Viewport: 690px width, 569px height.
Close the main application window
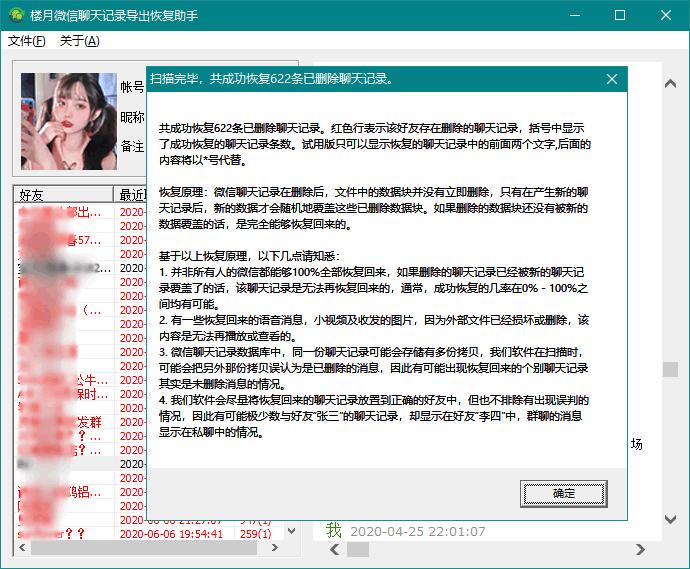coord(666,15)
